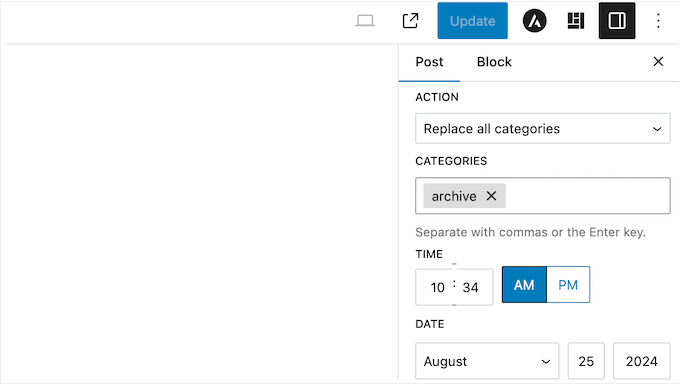The image size is (680, 384).
Task: Toggle the settings sidebar icon
Action: tap(617, 21)
